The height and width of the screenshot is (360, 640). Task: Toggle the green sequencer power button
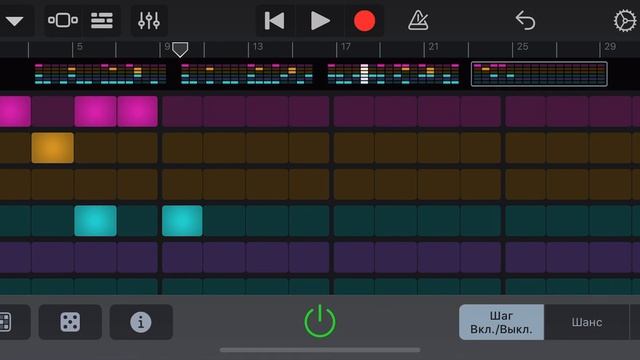320,321
